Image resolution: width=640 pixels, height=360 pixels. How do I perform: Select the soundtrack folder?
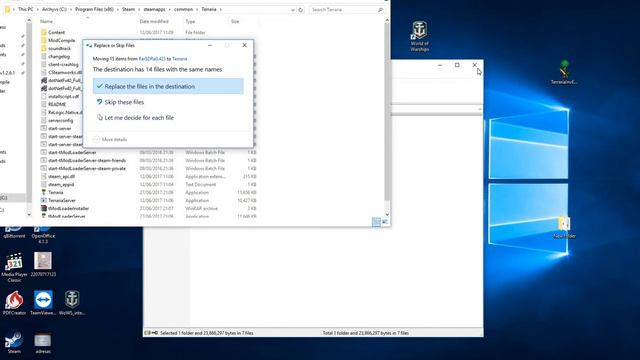coord(59,48)
